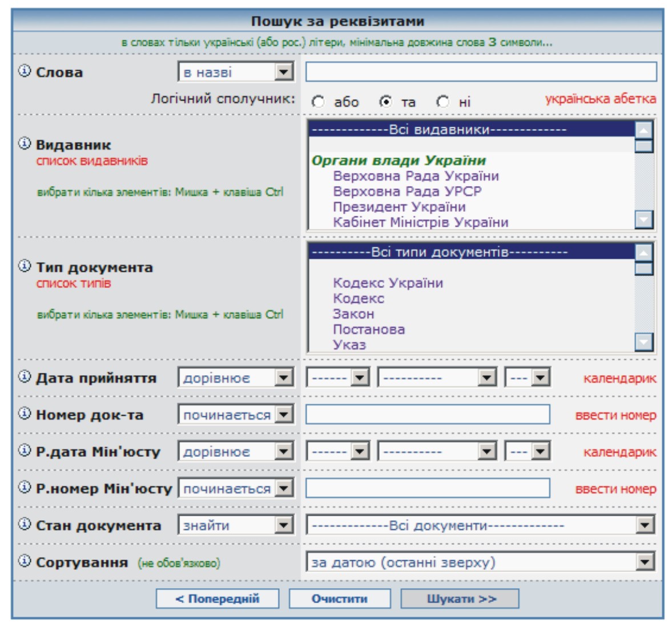This screenshot has height=623, width=672.
Task: Click info icon beside Сортування
Action: [25, 561]
